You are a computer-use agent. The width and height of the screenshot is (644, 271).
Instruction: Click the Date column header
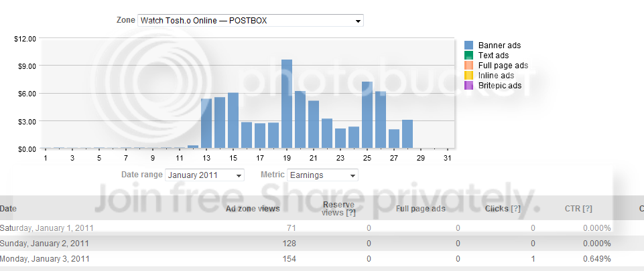pos(8,209)
